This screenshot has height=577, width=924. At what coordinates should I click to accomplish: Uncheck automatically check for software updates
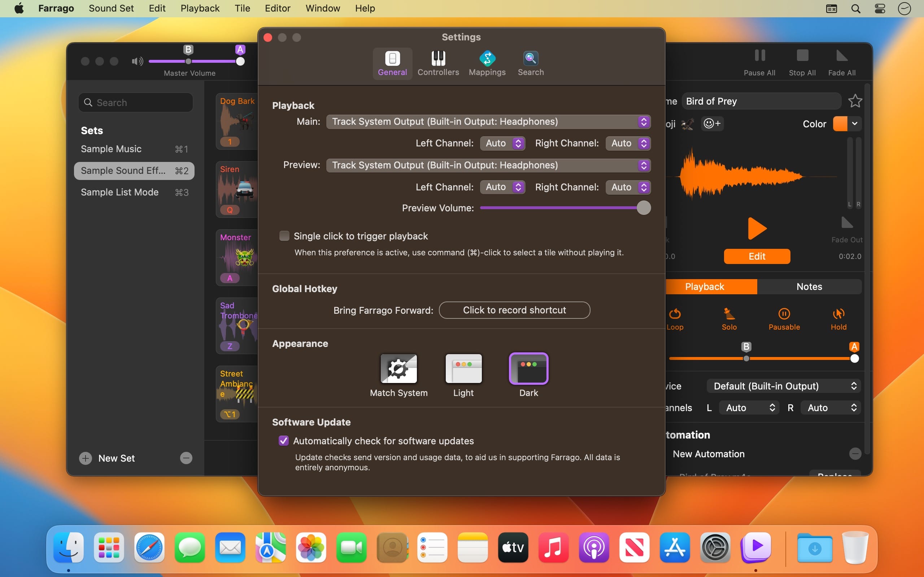click(x=284, y=441)
